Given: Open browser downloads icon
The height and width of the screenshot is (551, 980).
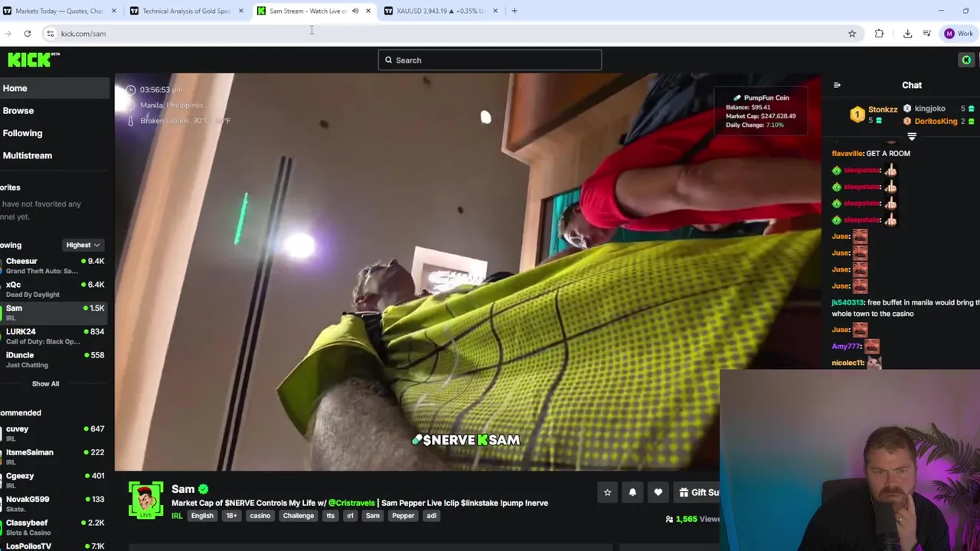Looking at the screenshot, I should (907, 34).
